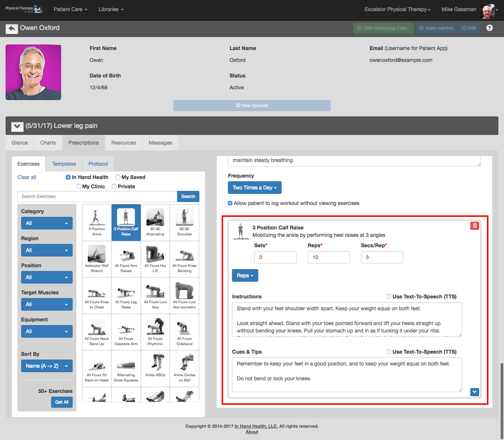Open the help question mark icon
Screen dimensions: 504x440
[x=490, y=28]
